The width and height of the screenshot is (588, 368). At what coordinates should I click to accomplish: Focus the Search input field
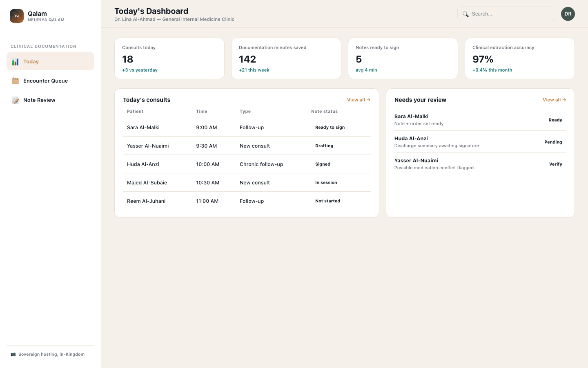(x=506, y=14)
